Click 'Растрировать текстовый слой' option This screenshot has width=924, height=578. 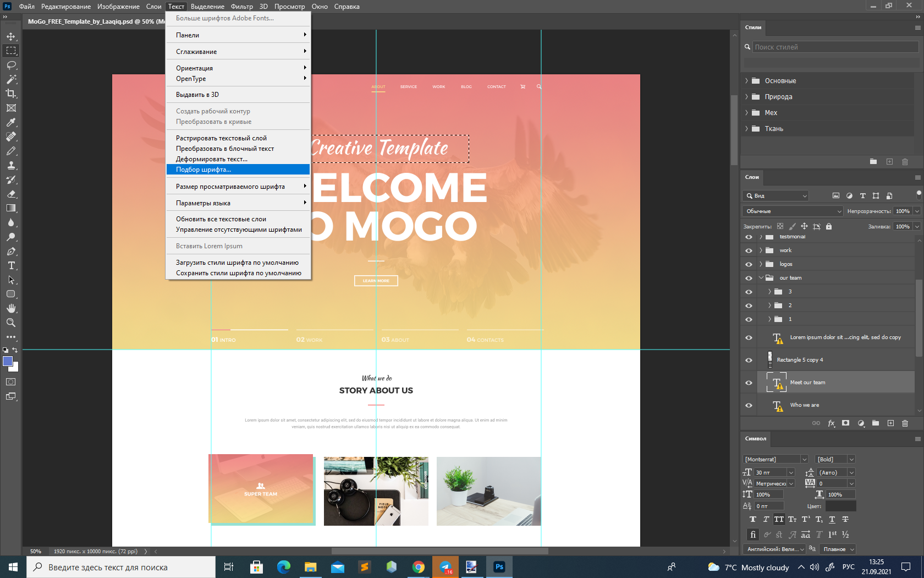tap(221, 138)
